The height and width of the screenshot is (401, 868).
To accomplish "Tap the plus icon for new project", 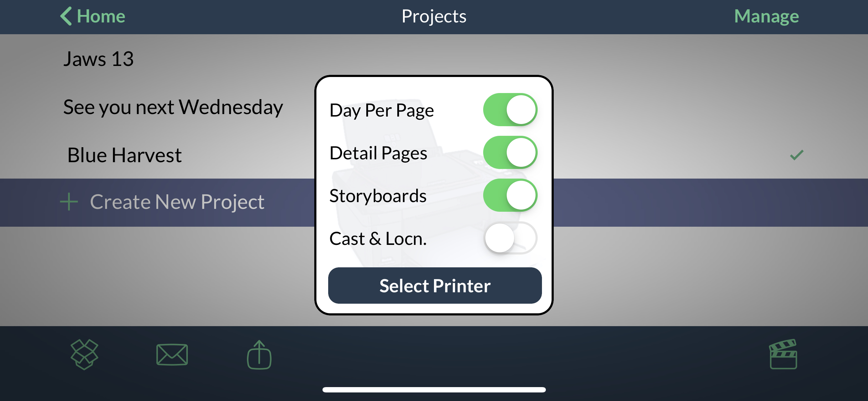I will (69, 202).
